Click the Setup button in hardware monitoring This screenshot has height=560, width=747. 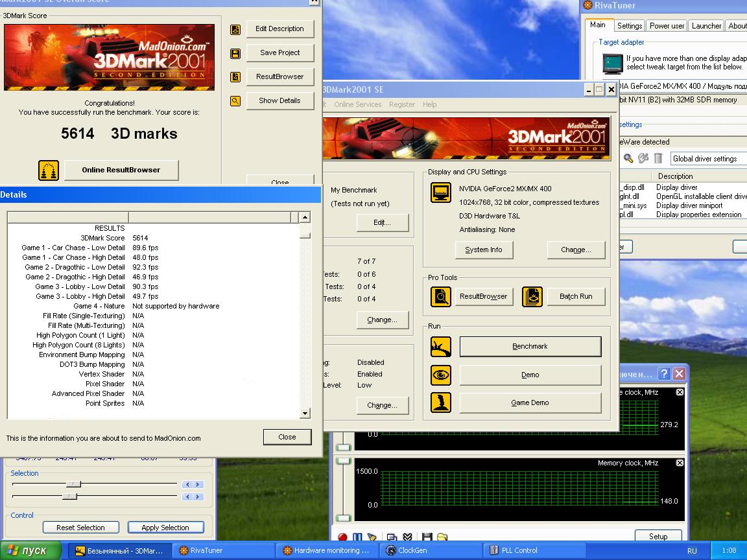658,537
